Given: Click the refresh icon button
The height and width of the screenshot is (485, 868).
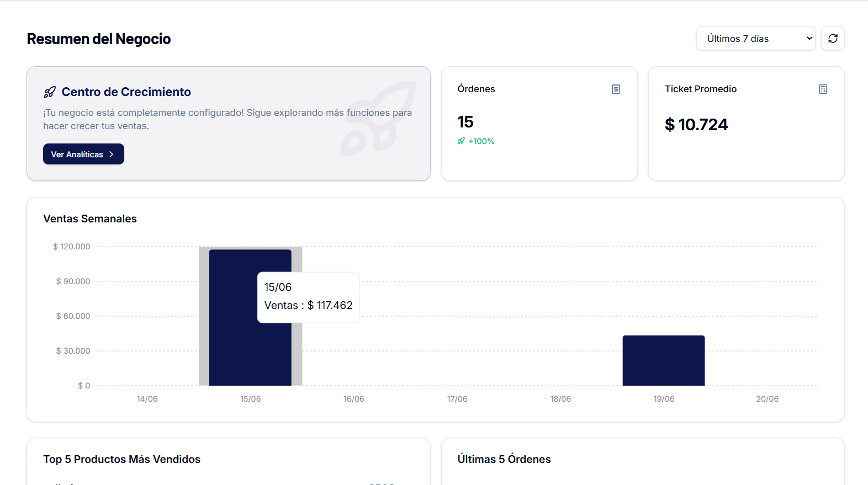Looking at the screenshot, I should (833, 39).
